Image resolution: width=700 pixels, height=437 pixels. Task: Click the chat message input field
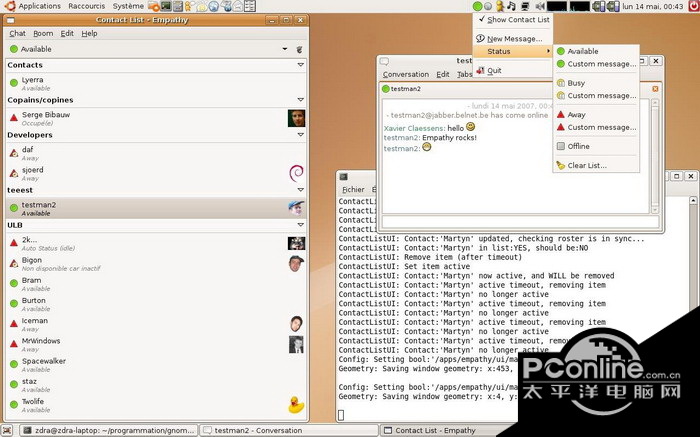(521, 222)
